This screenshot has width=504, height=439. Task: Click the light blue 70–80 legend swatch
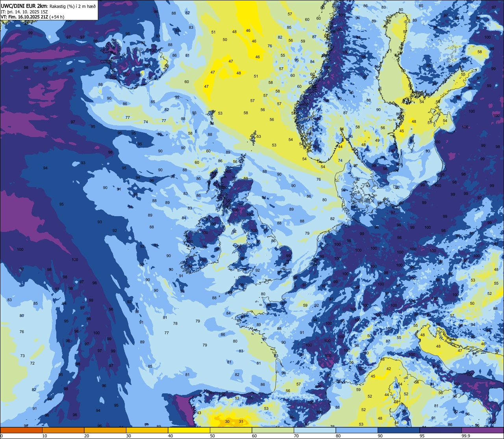tap(315, 430)
